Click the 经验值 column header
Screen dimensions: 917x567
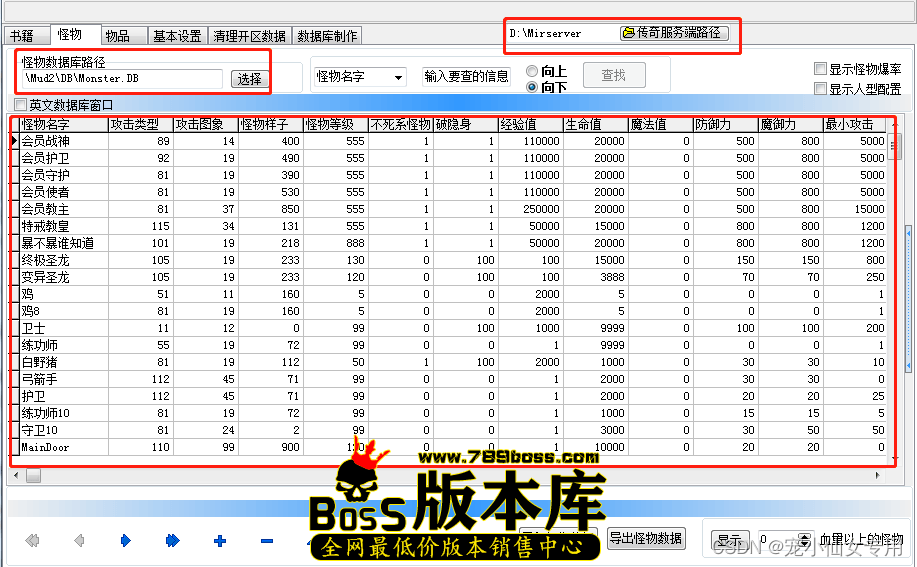[530, 125]
